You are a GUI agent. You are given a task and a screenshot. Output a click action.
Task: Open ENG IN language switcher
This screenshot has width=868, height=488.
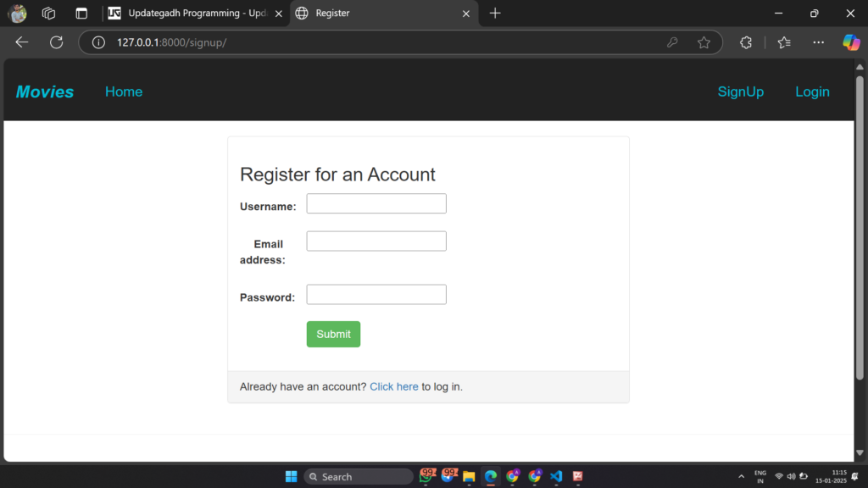pos(760,476)
